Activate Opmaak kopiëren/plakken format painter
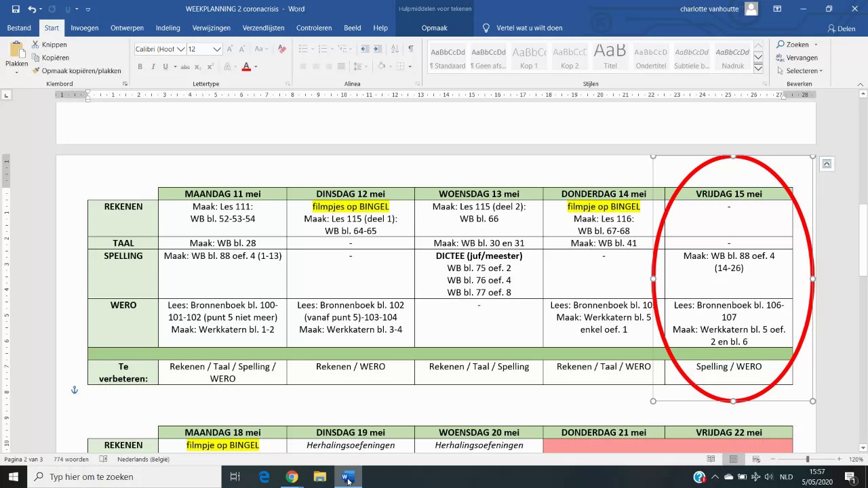868x488 pixels. [x=76, y=70]
